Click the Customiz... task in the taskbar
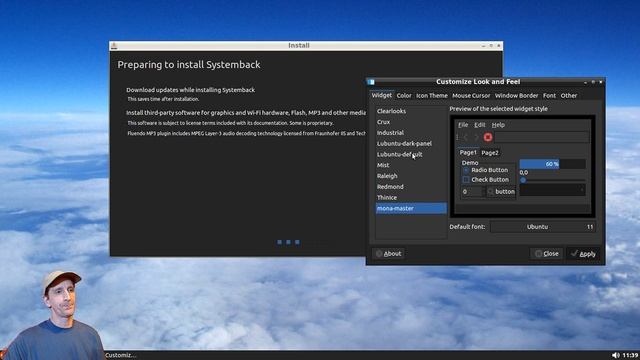640x360 pixels. pos(121,355)
